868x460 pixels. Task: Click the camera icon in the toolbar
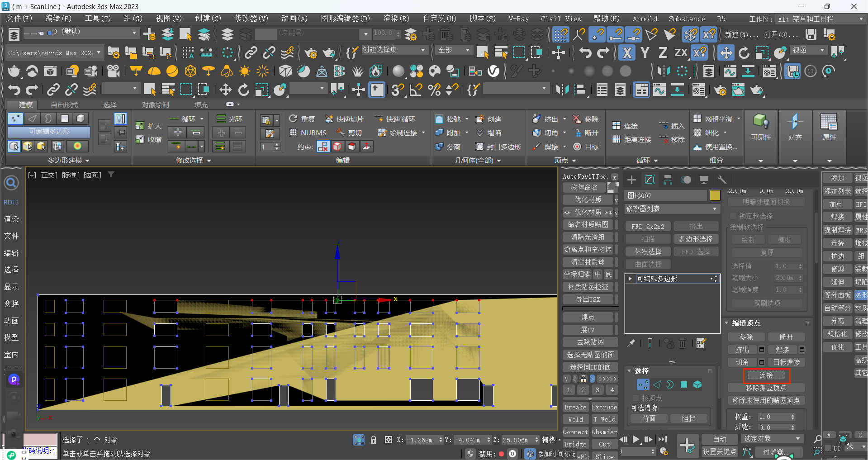coord(114,71)
